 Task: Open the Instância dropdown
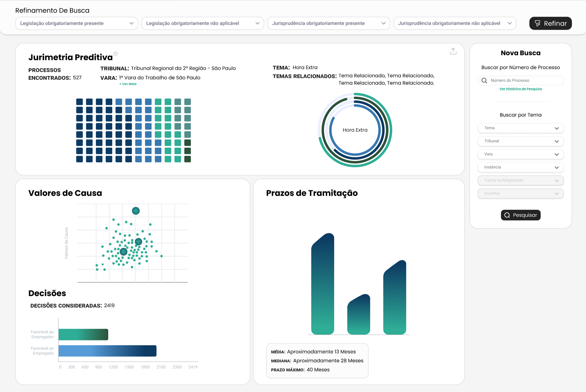pos(520,167)
